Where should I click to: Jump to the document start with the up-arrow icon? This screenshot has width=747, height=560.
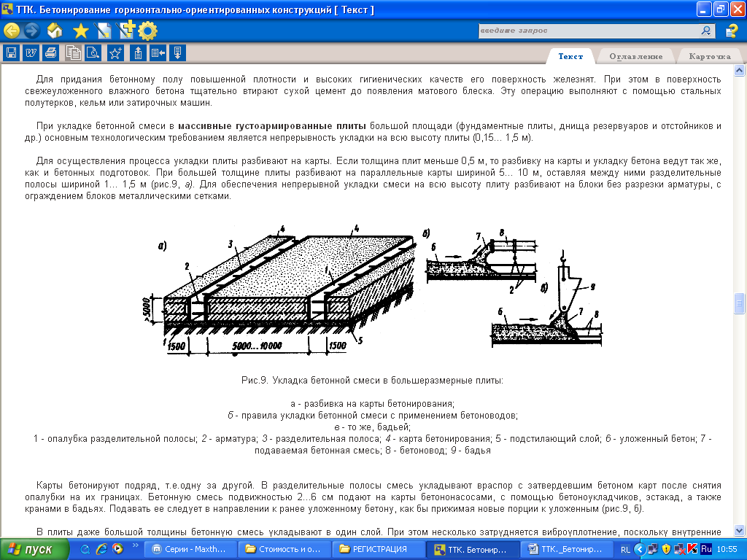click(x=138, y=52)
